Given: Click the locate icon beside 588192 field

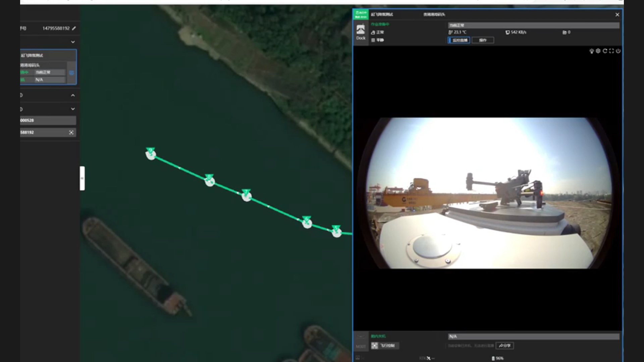Looking at the screenshot, I should (71, 132).
